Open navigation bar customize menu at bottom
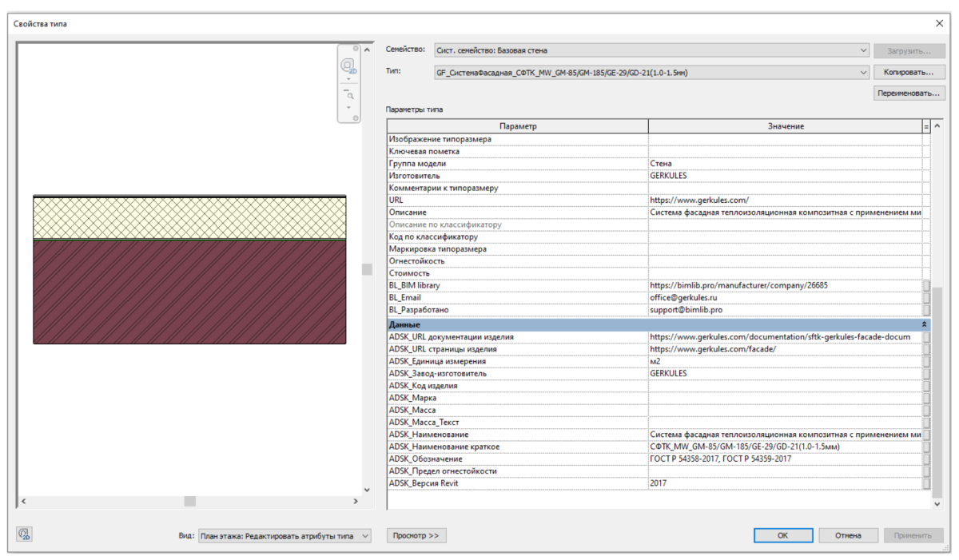The height and width of the screenshot is (560, 959). (356, 117)
